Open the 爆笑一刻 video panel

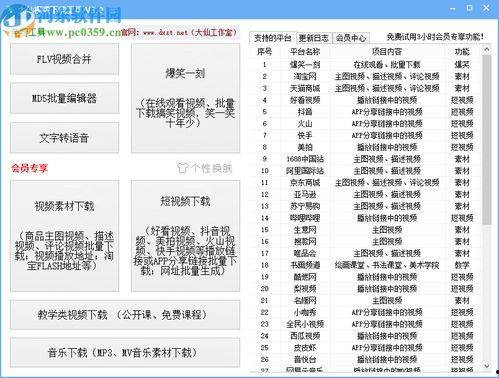click(185, 98)
